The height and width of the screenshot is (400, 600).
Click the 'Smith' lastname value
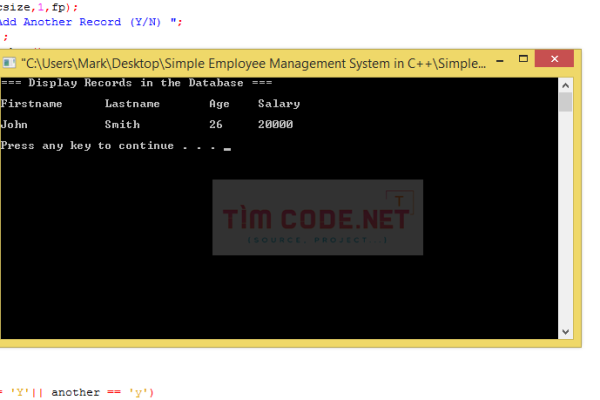pyautogui.click(x=122, y=124)
